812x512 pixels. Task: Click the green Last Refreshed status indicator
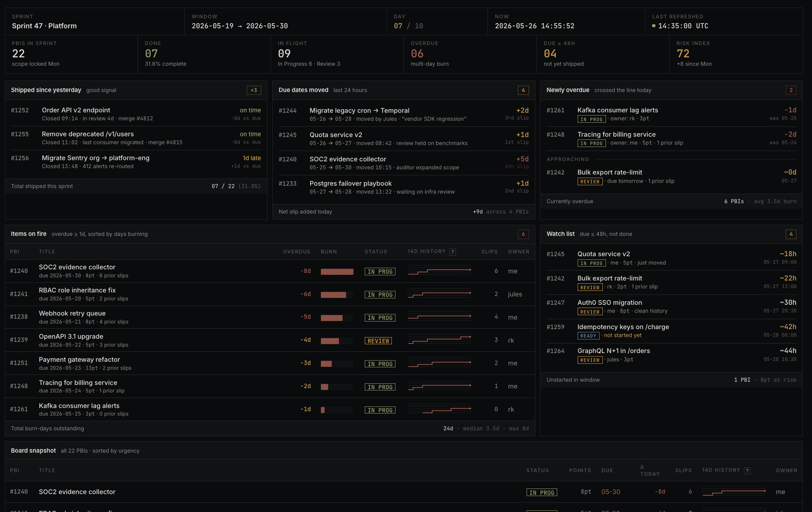click(x=654, y=26)
